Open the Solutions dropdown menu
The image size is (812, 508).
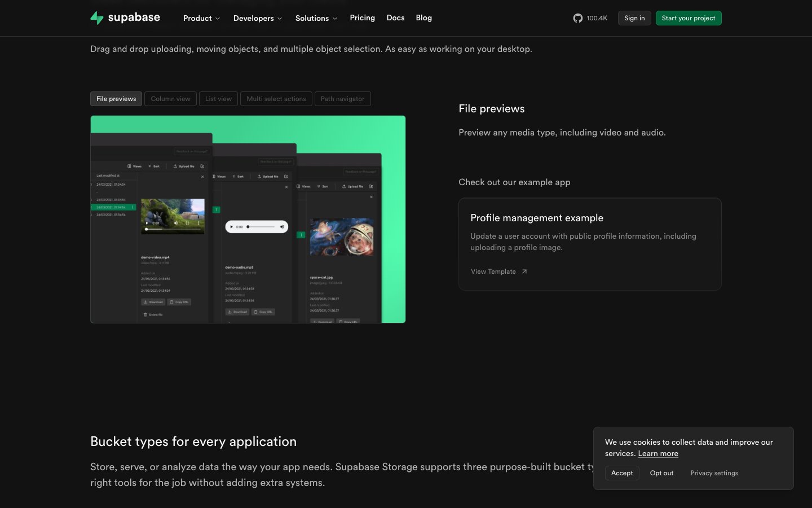tap(316, 18)
